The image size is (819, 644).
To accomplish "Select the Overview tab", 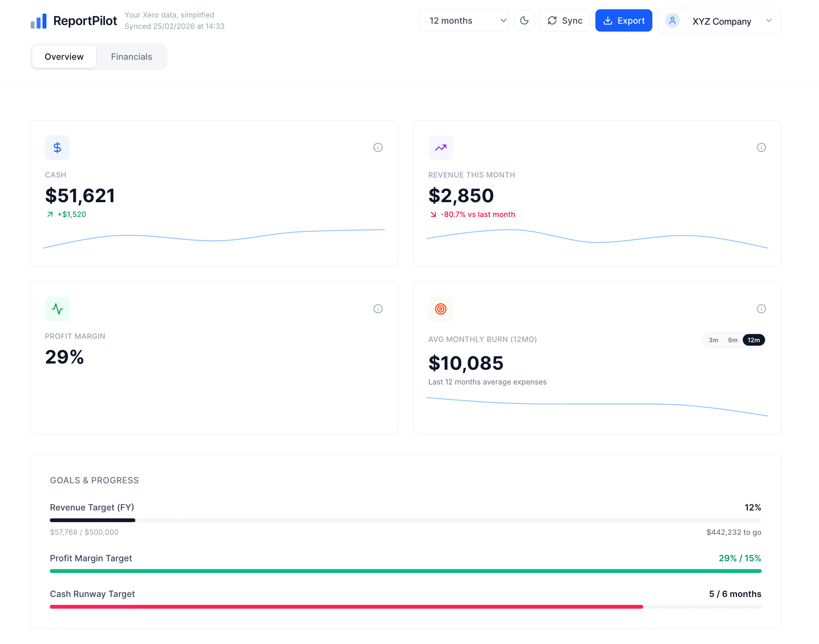I will 64,57.
